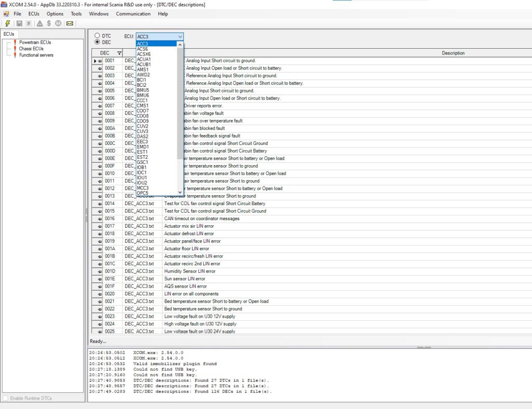532x409 pixels.
Task: Expand row 0001 in the DEC table
Action: [96, 60]
